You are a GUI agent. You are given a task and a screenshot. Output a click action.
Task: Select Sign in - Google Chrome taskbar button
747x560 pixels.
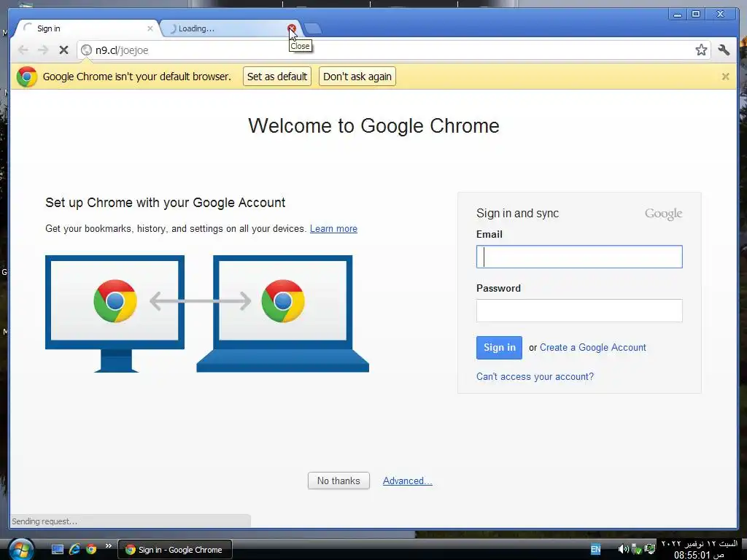click(x=175, y=550)
